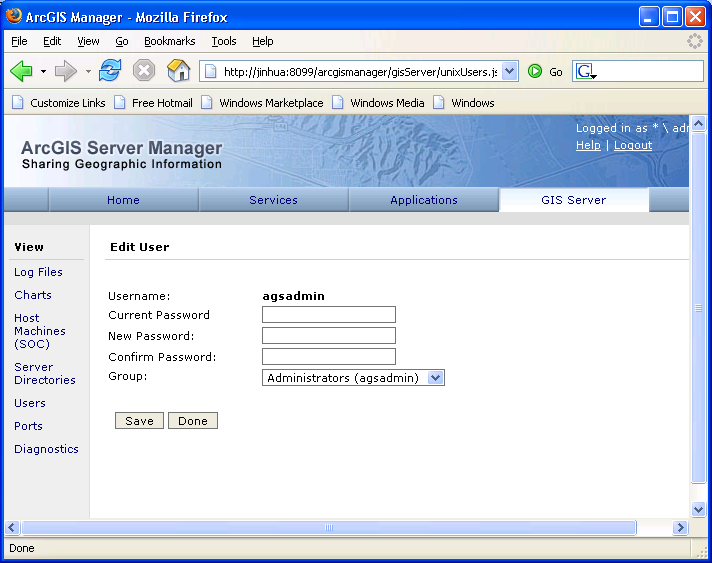
Task: Open the URL history dropdown arrow
Action: (509, 71)
